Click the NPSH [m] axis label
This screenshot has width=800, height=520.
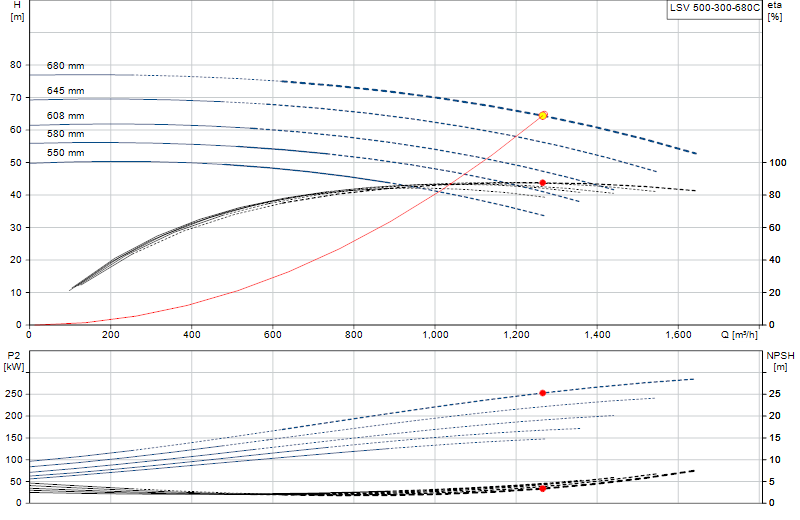tap(780, 361)
